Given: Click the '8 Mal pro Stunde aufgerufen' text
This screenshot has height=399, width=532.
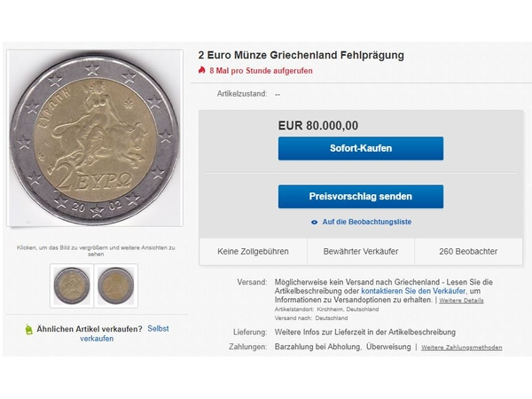Looking at the screenshot, I should pyautogui.click(x=261, y=71).
